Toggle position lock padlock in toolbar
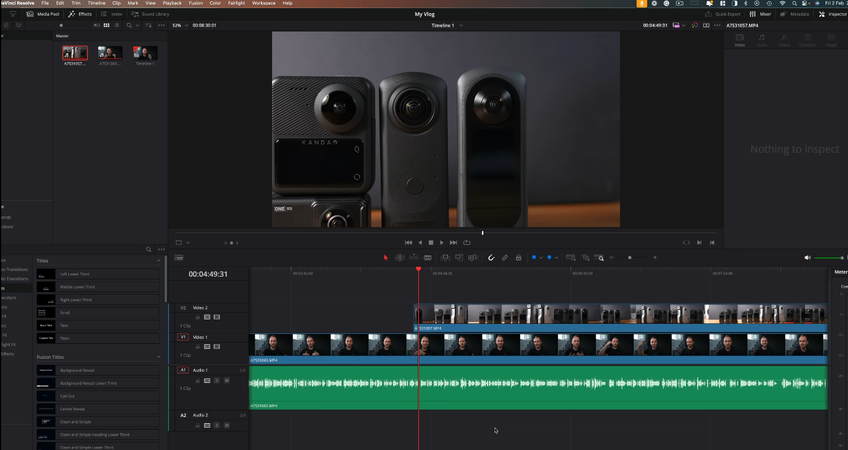Image resolution: width=848 pixels, height=450 pixels. pos(519,258)
